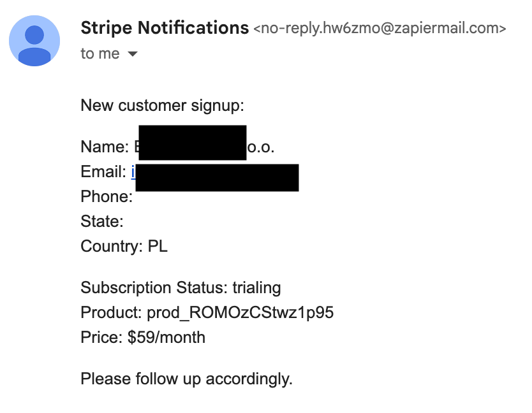Viewport: 532px width, 413px height.
Task: Click the "New customer signup:" heading line
Action: 162,105
